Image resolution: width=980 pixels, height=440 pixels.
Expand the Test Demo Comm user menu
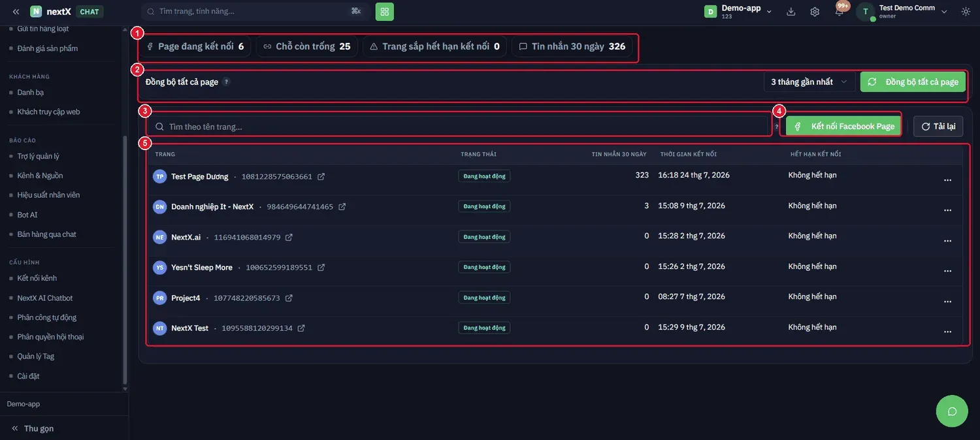click(x=903, y=12)
